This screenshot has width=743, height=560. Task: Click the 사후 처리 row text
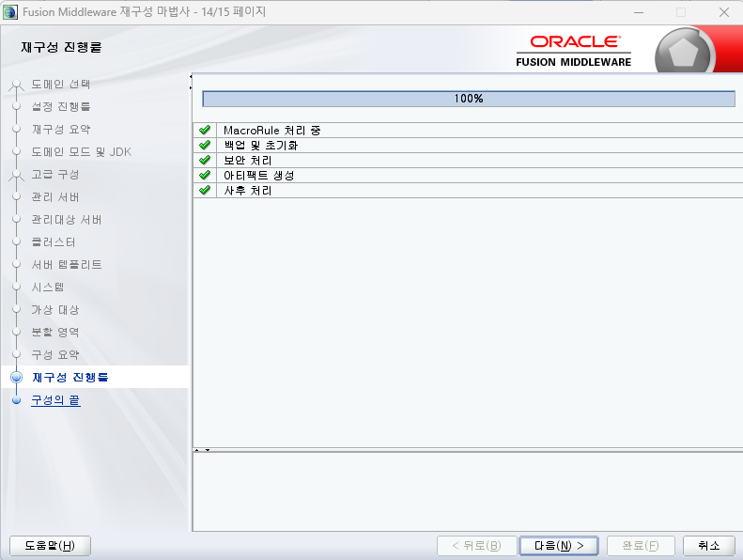[x=247, y=191]
